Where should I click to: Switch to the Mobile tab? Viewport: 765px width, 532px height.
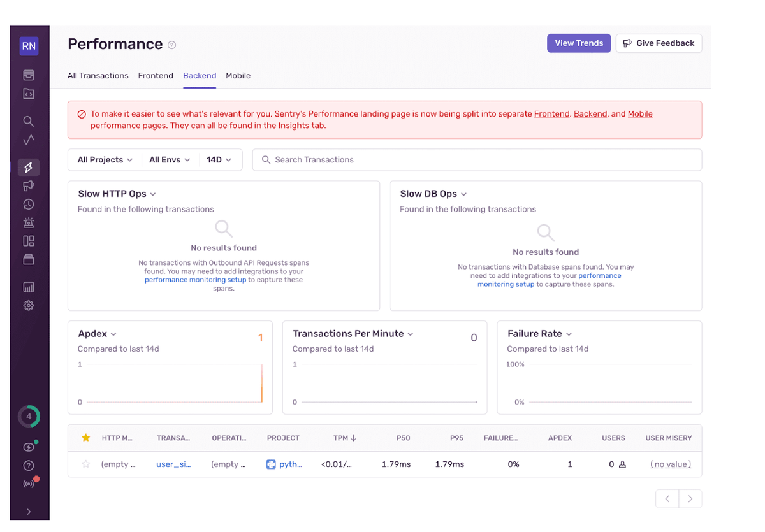coord(238,75)
